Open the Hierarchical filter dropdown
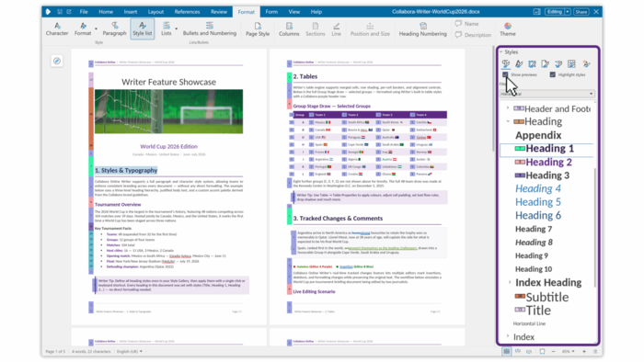Screen dimensions: 644x362 coord(547,94)
